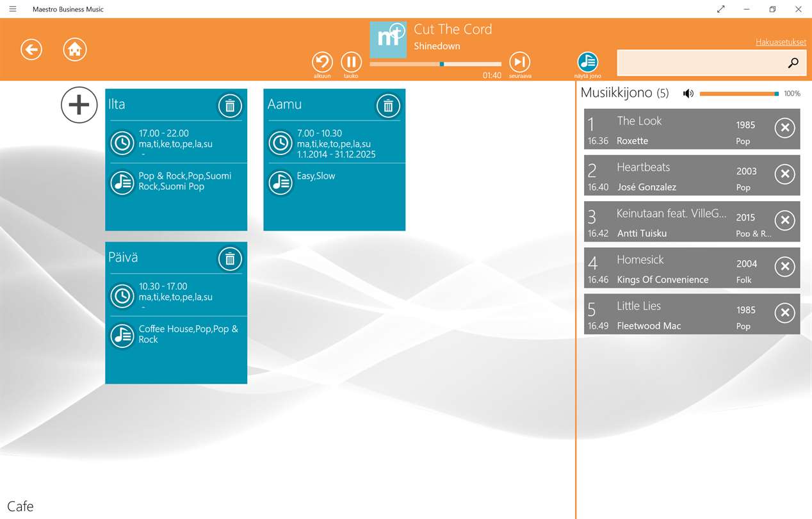Screen dimensions: 812x519
Task: Click the Antti Tuisku artist name
Action: pyautogui.click(x=642, y=234)
